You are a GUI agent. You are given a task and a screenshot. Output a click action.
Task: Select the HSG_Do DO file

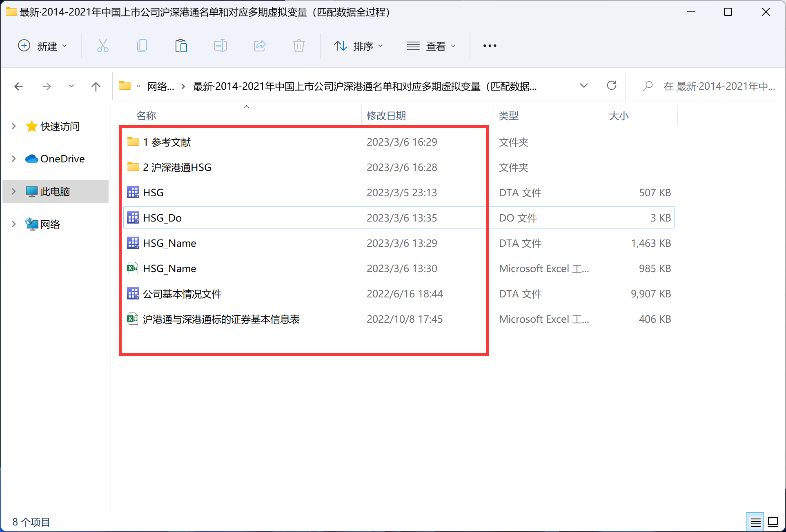pos(162,218)
